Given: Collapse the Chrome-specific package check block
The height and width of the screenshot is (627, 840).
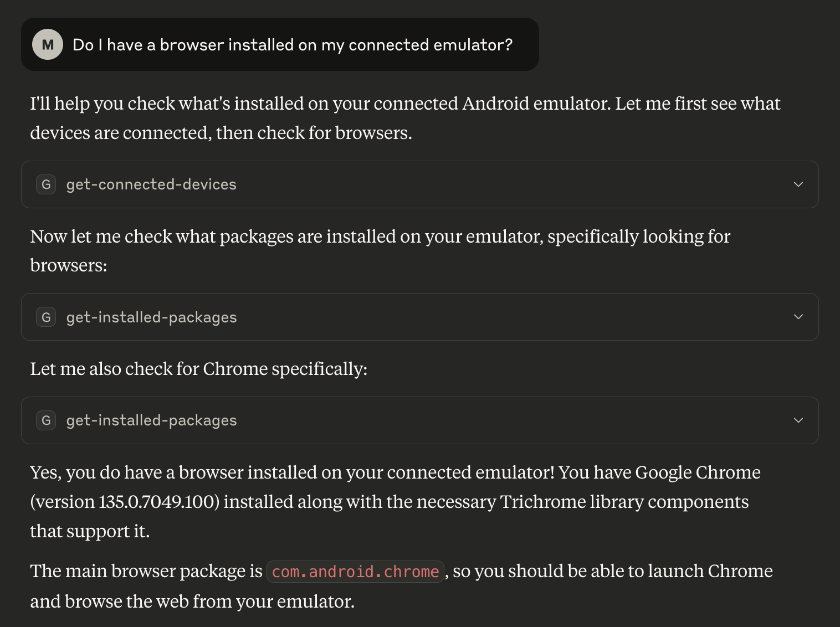Looking at the screenshot, I should [798, 420].
